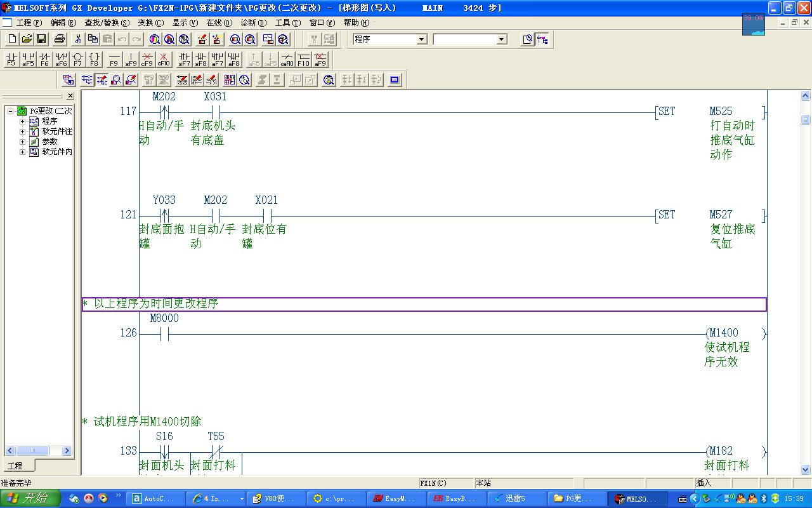
Task: Click the Print icon in toolbar
Action: pos(60,39)
